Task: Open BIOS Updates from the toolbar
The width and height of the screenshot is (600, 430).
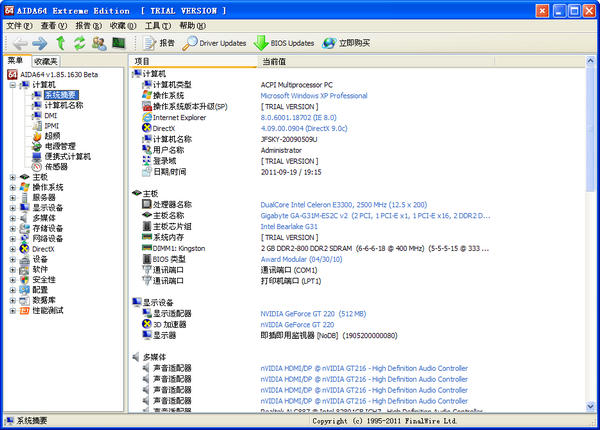Action: coord(284,43)
